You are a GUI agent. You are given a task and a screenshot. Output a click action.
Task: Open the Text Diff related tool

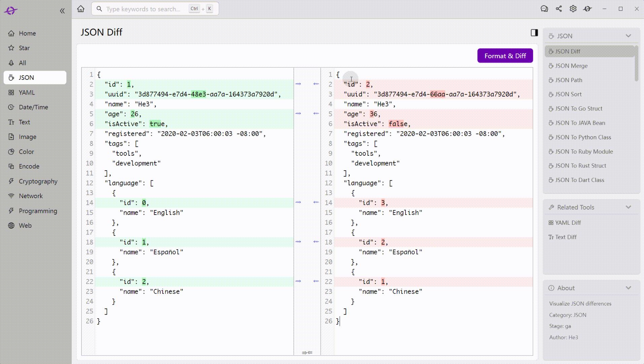click(x=566, y=237)
